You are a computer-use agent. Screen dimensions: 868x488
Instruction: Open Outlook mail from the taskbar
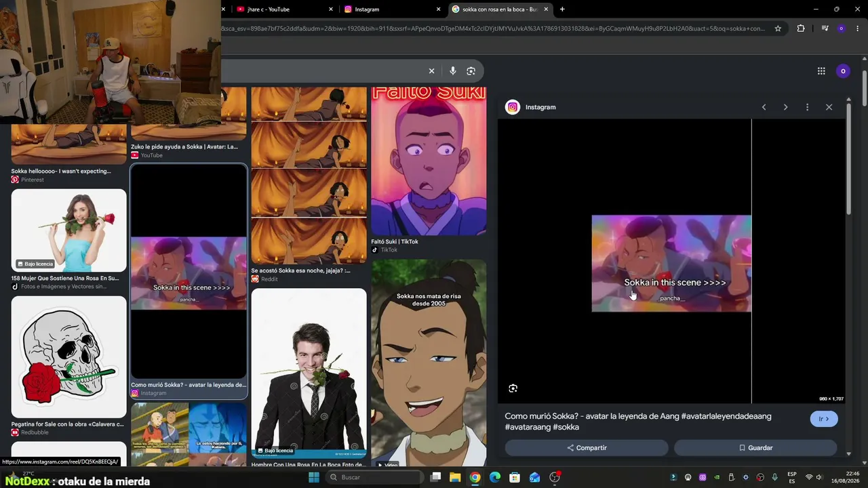point(535,477)
